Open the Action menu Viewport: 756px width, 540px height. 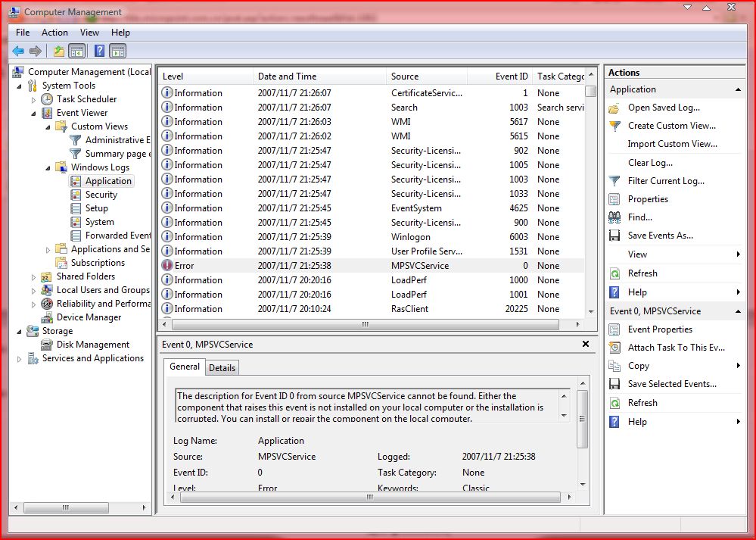click(54, 33)
